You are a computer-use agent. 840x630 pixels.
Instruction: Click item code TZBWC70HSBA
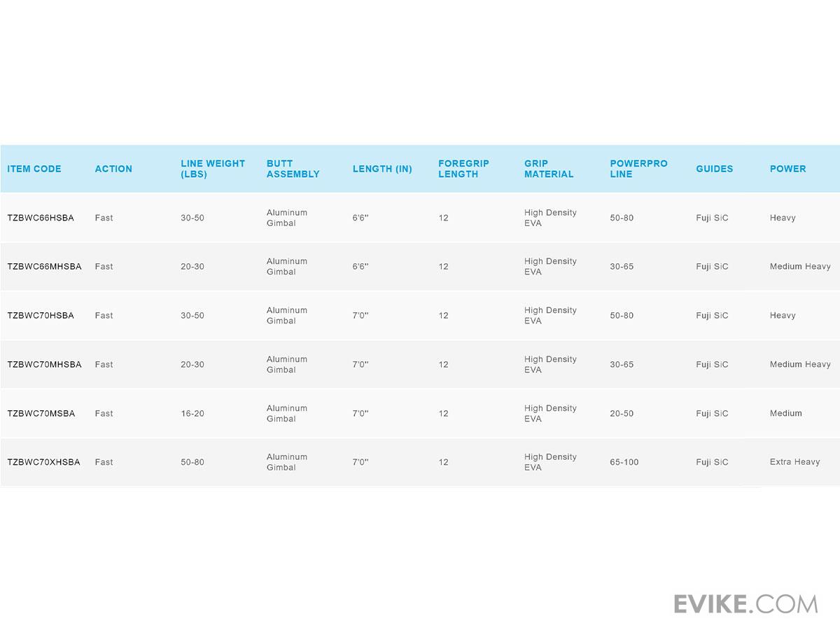pyautogui.click(x=41, y=316)
